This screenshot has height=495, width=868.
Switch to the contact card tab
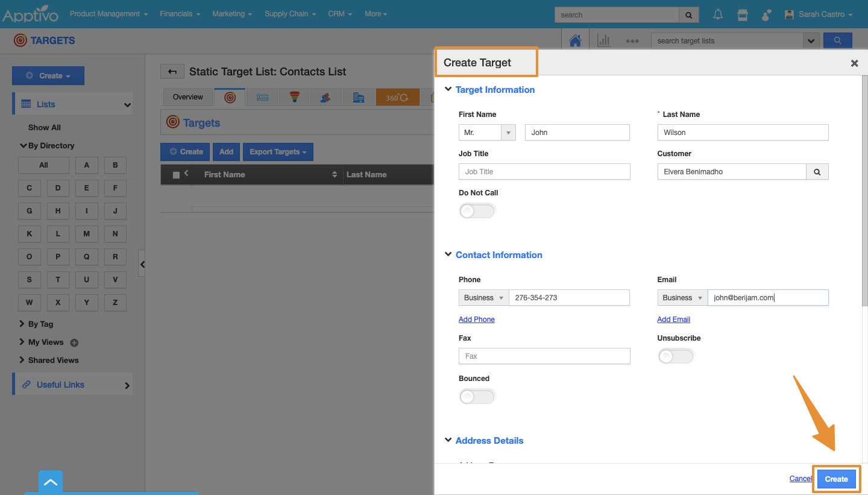click(x=262, y=97)
